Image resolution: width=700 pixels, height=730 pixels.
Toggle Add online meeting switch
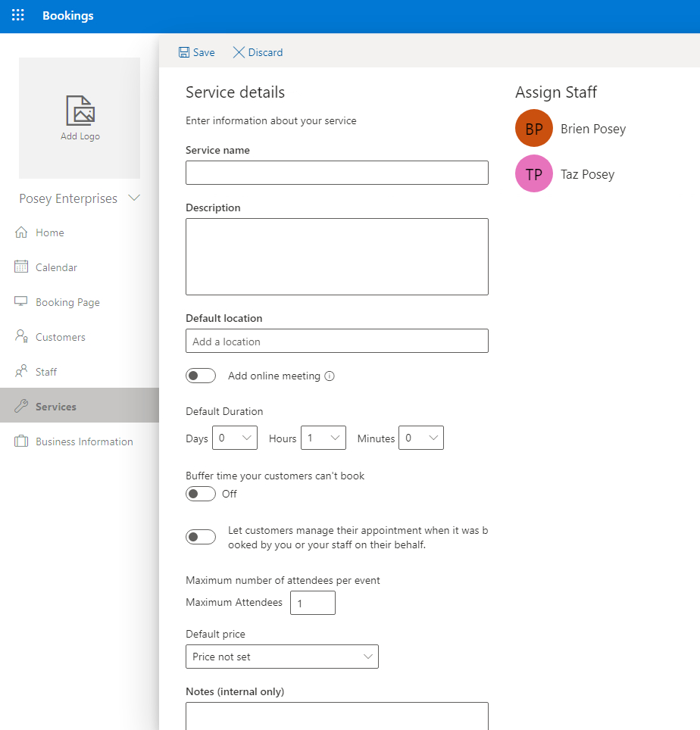click(201, 376)
